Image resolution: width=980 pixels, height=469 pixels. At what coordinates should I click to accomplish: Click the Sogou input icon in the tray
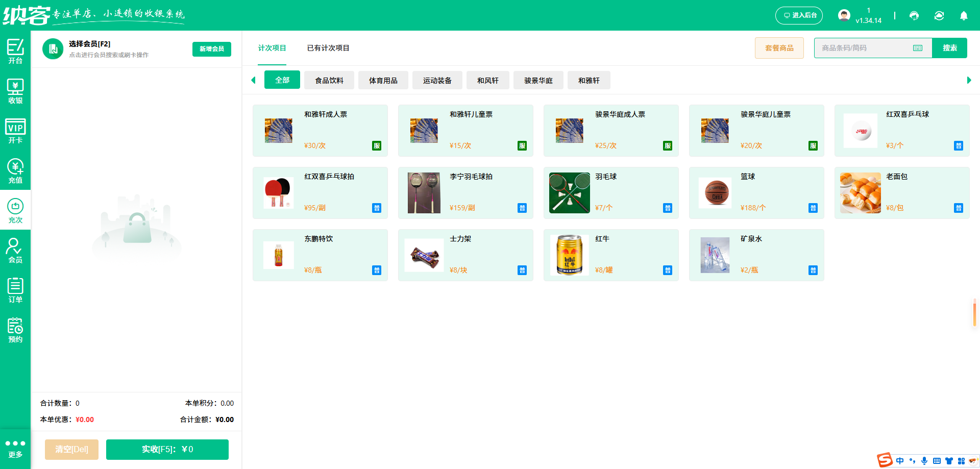[x=885, y=461]
